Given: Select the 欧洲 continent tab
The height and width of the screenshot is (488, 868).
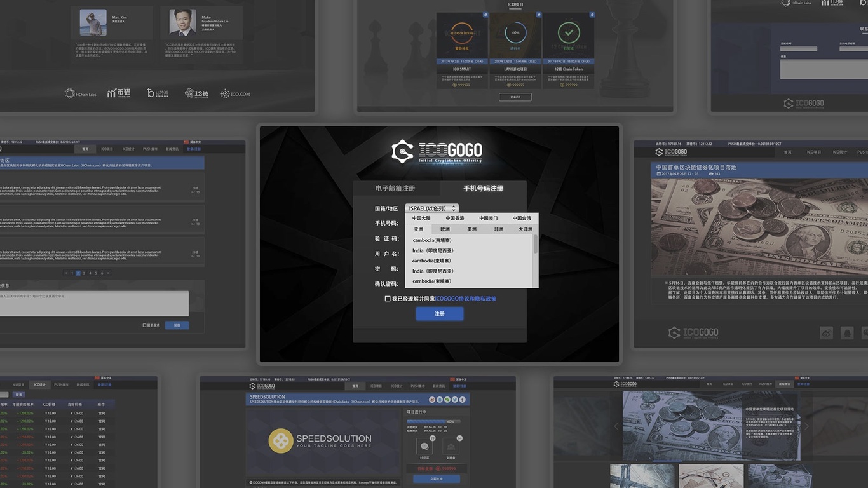Looking at the screenshot, I should click(445, 229).
